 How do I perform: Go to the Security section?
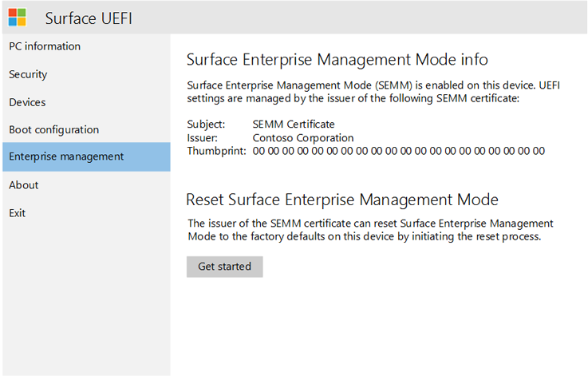click(28, 74)
